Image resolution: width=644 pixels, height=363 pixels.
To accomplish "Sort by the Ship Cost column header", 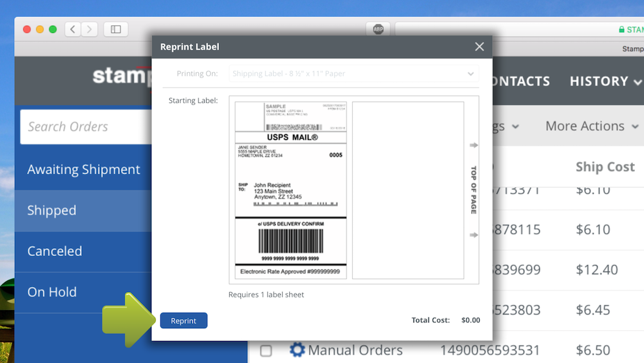I will coord(605,167).
